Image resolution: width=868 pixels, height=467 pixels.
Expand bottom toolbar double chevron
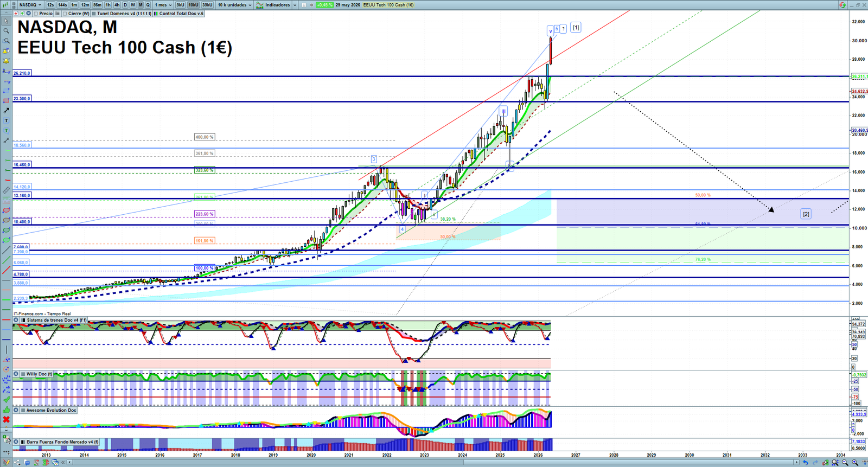tap(63, 463)
